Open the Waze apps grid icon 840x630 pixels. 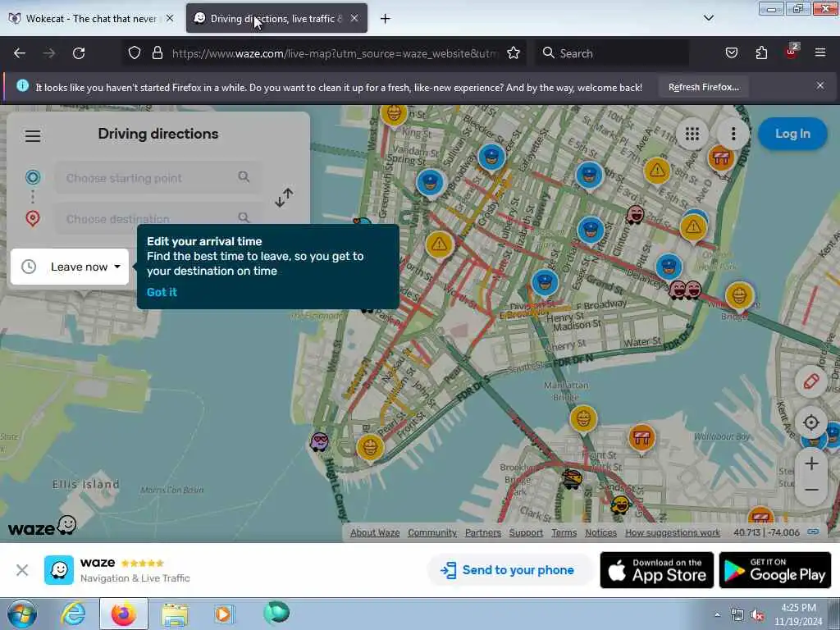point(692,134)
